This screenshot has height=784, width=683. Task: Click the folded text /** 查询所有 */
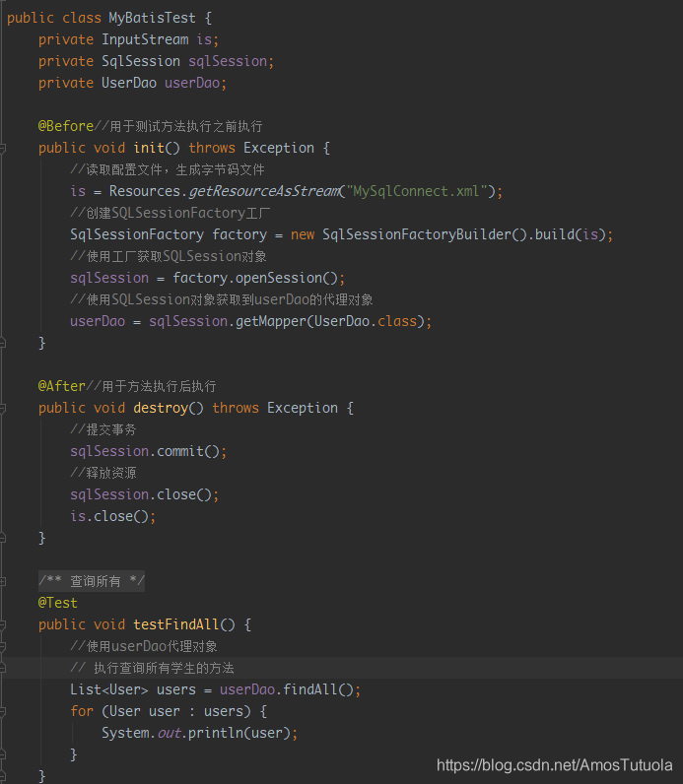pos(92,581)
